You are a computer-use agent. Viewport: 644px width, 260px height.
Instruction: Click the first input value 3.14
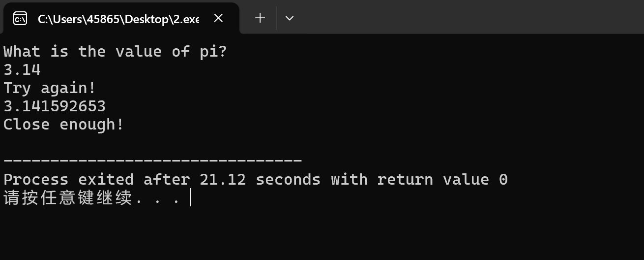[22, 70]
